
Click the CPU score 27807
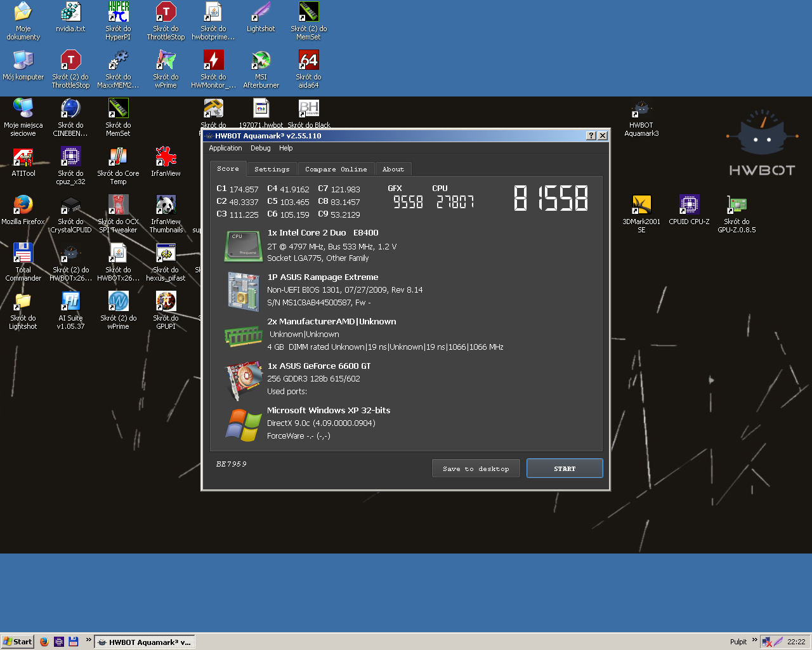[455, 202]
